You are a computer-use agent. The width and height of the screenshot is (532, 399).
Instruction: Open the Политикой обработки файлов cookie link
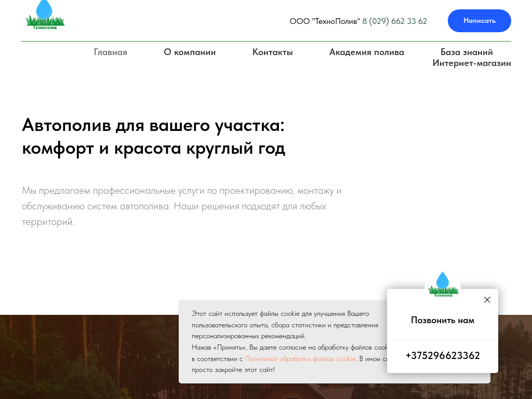pyautogui.click(x=300, y=359)
